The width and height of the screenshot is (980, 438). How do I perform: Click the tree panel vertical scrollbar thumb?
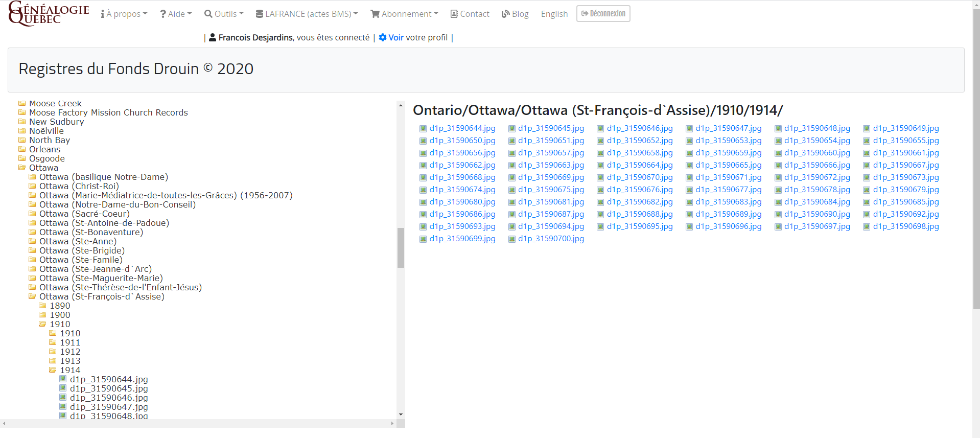pyautogui.click(x=401, y=248)
